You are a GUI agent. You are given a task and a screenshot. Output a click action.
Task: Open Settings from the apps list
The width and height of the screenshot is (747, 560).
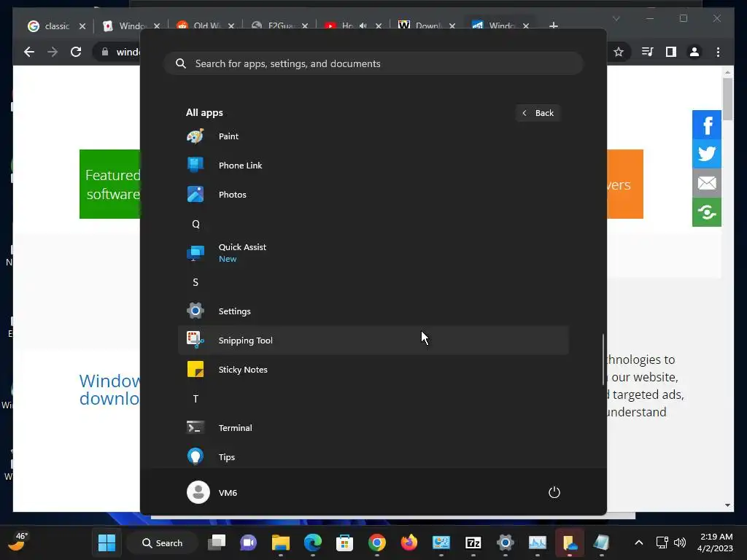pyautogui.click(x=373, y=311)
